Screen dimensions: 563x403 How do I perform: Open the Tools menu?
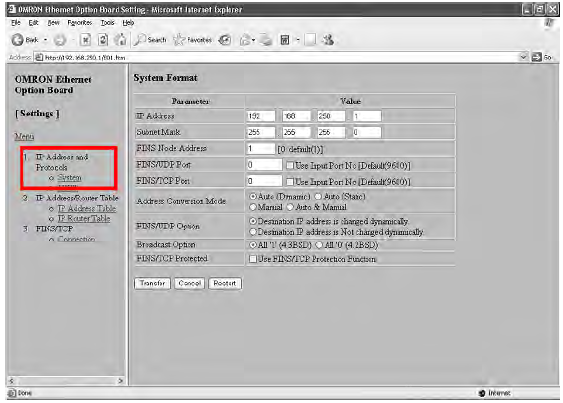(107, 23)
